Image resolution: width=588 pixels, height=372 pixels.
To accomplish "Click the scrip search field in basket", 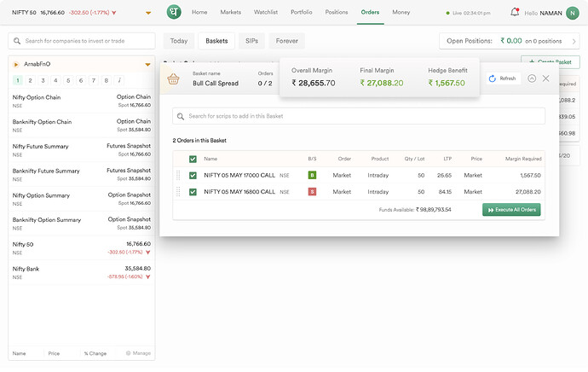I will tap(358, 116).
